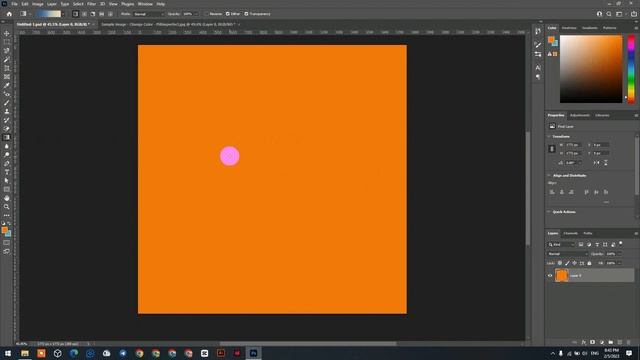
Task: Select the Path Selection tool
Action: (x=7, y=181)
